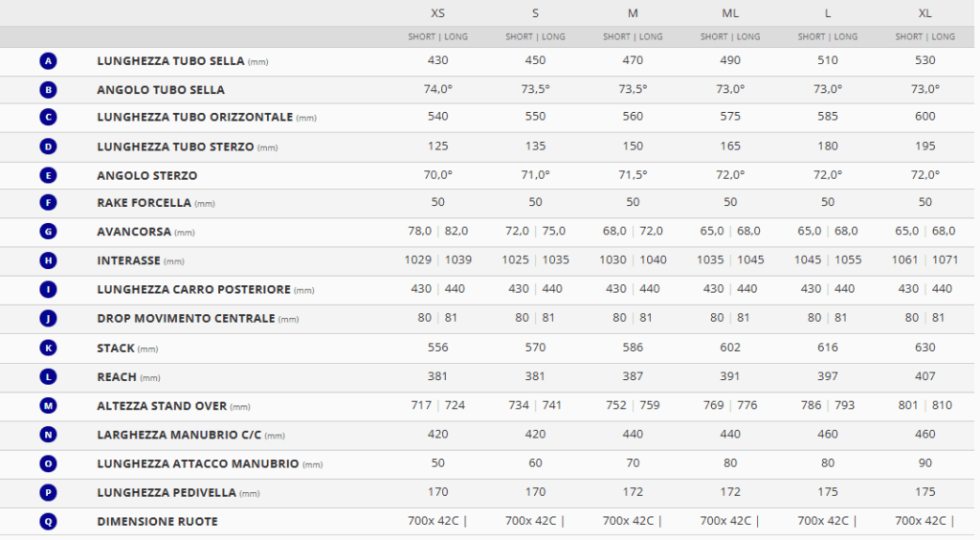Viewport: 980px width, 540px height.
Task: Select the K badge next to Stack
Action: pyautogui.click(x=49, y=349)
